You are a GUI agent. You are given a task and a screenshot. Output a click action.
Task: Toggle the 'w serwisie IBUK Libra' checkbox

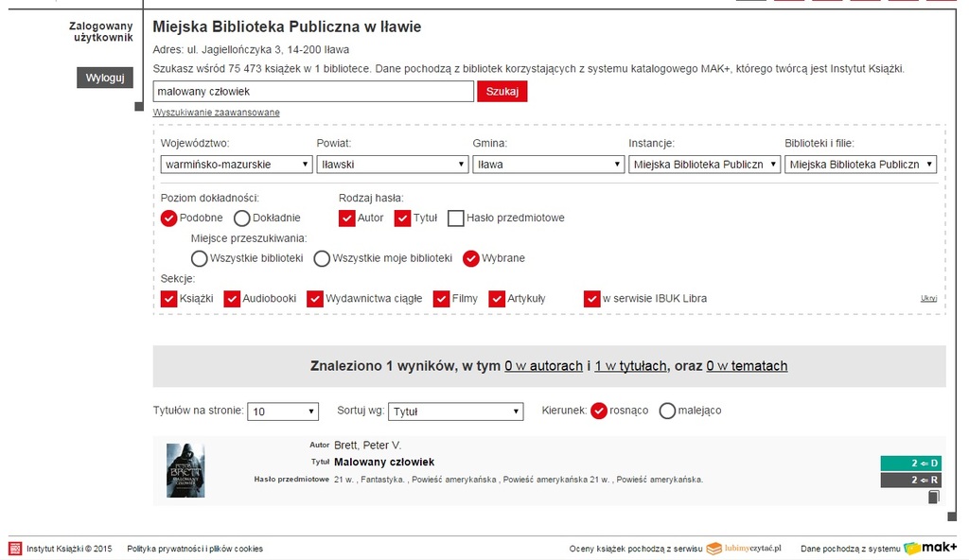tap(591, 299)
